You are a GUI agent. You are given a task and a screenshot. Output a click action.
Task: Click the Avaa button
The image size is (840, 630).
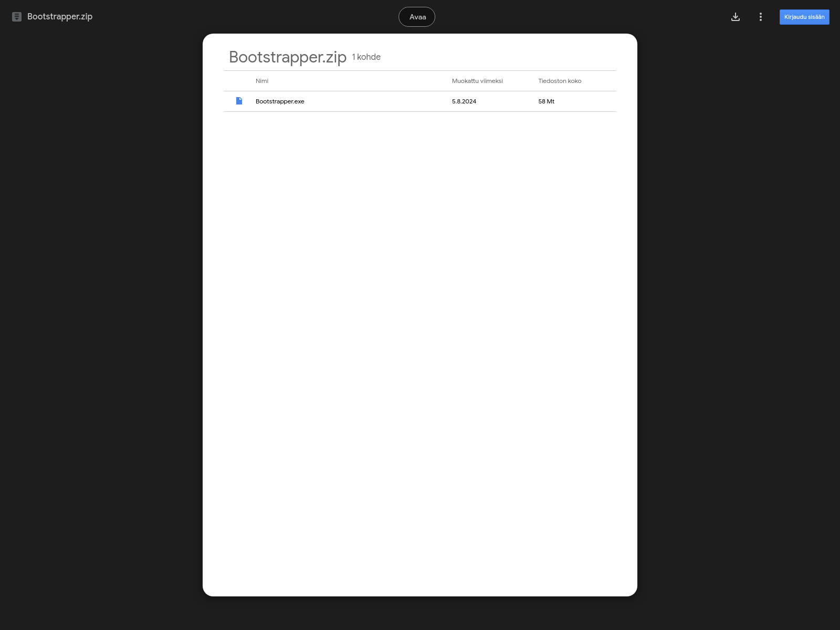coord(417,17)
